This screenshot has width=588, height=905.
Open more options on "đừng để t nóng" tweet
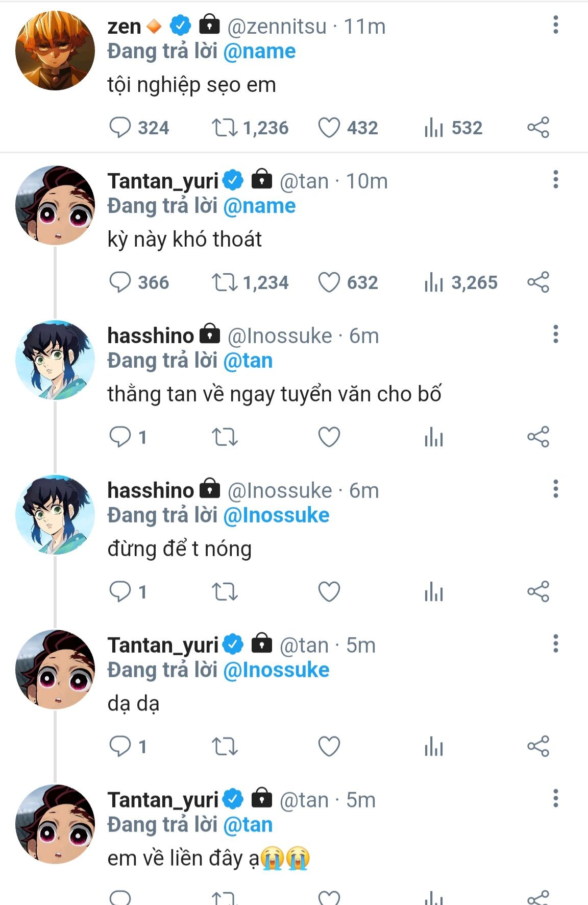click(x=555, y=489)
